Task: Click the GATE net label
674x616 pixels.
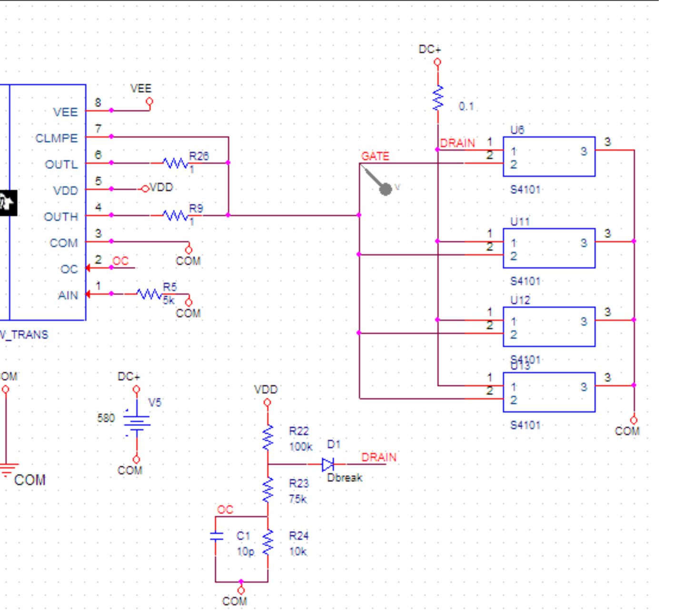Action: tap(375, 156)
